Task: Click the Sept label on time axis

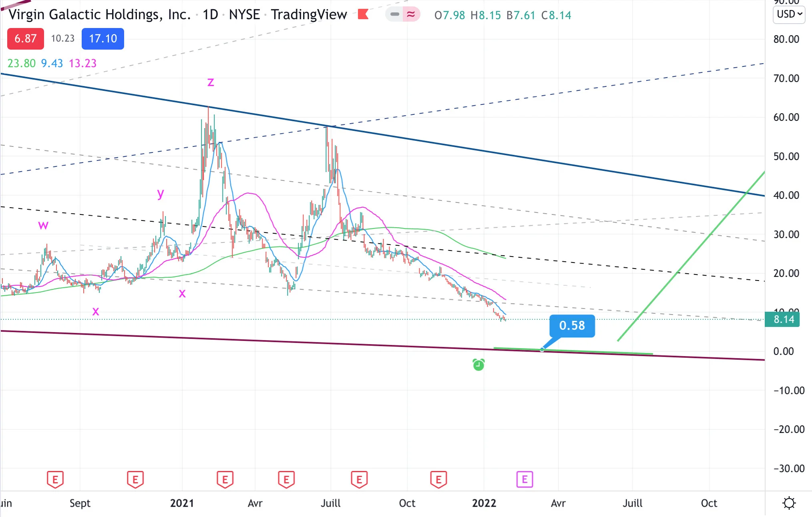Action: [80, 503]
